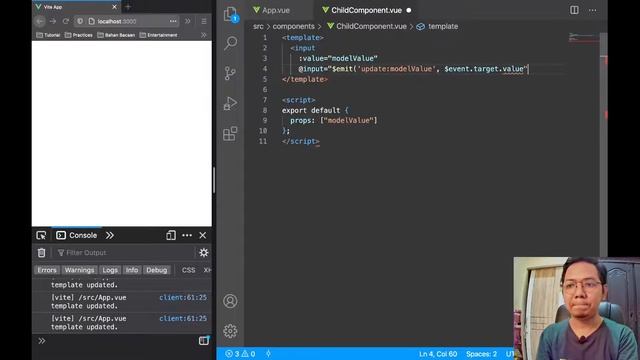Open the Entertainment bookmarks folder

158,35
